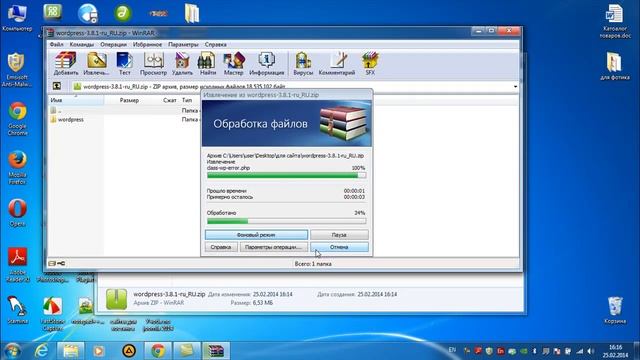The image size is (640, 360).
Task: Open Adobe Reader desktop icon
Action: pyautogui.click(x=18, y=264)
